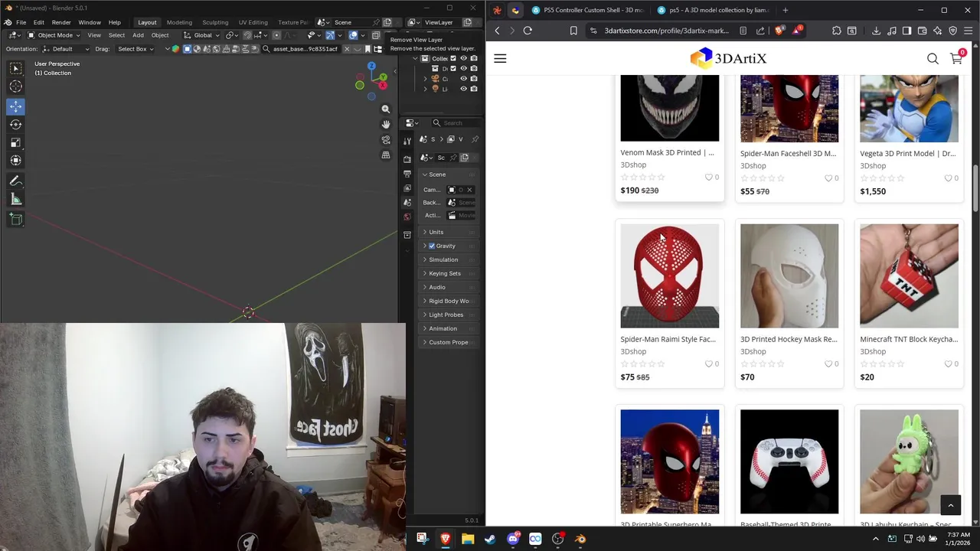Open Blender File menu

point(21,22)
